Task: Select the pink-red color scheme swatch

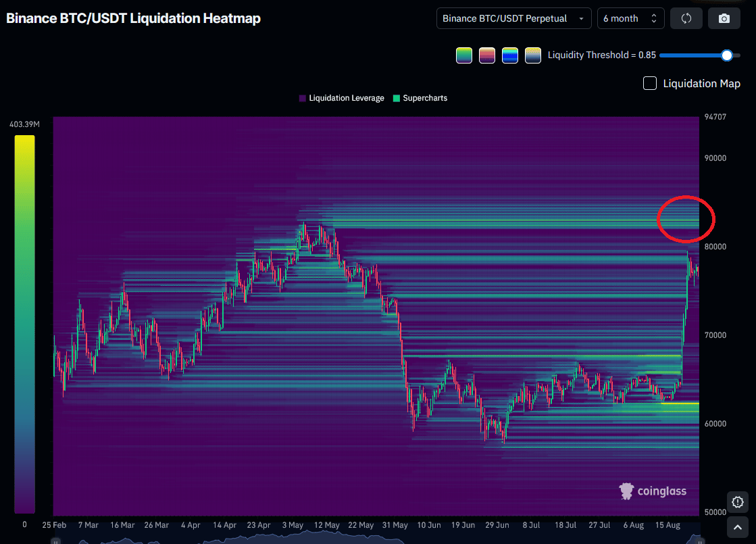Action: point(487,55)
